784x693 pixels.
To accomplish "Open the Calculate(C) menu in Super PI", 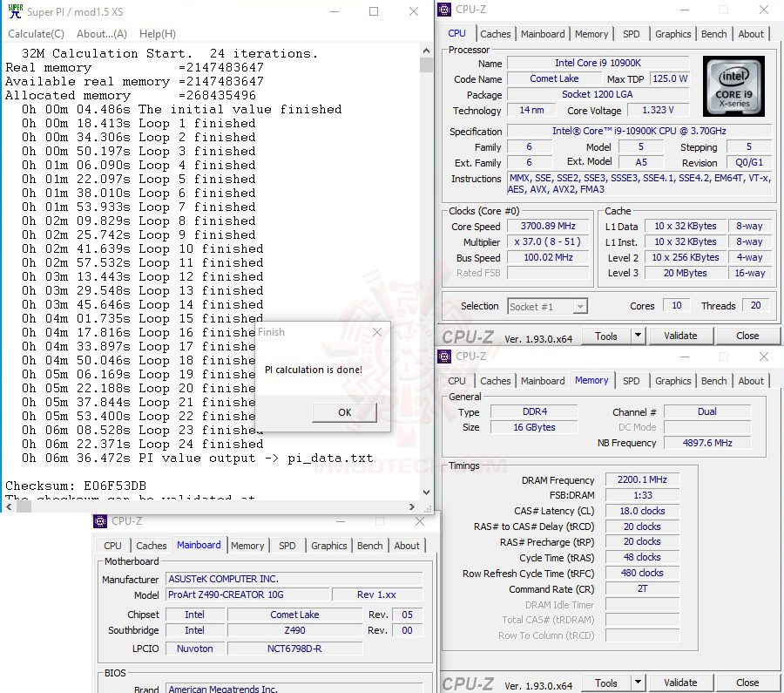I will (36, 33).
